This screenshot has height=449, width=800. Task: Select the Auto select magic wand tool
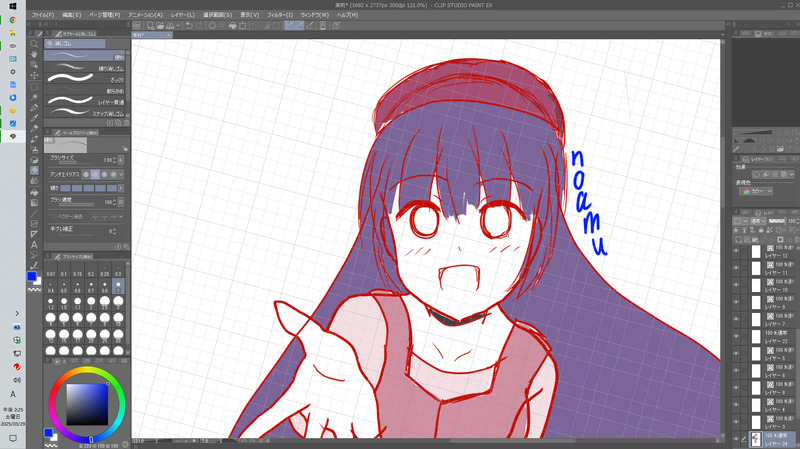[34, 97]
